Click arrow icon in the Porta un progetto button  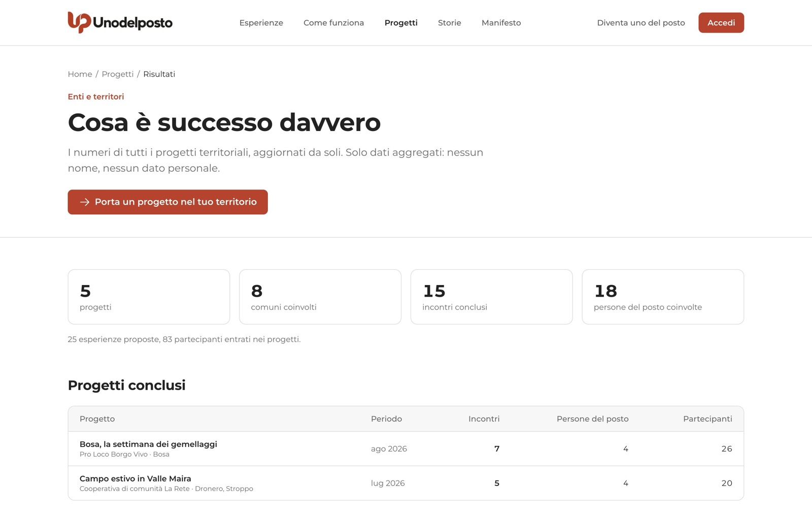pos(85,202)
